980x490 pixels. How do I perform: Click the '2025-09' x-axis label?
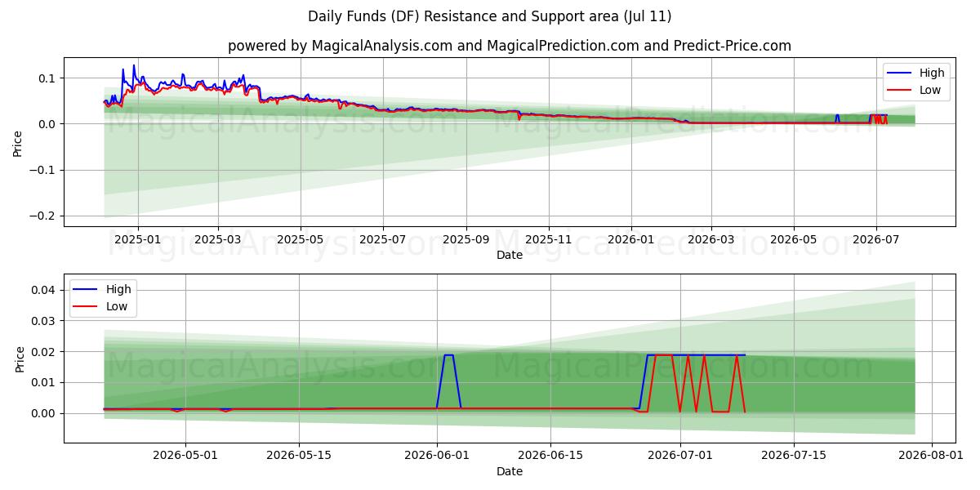tap(466, 239)
